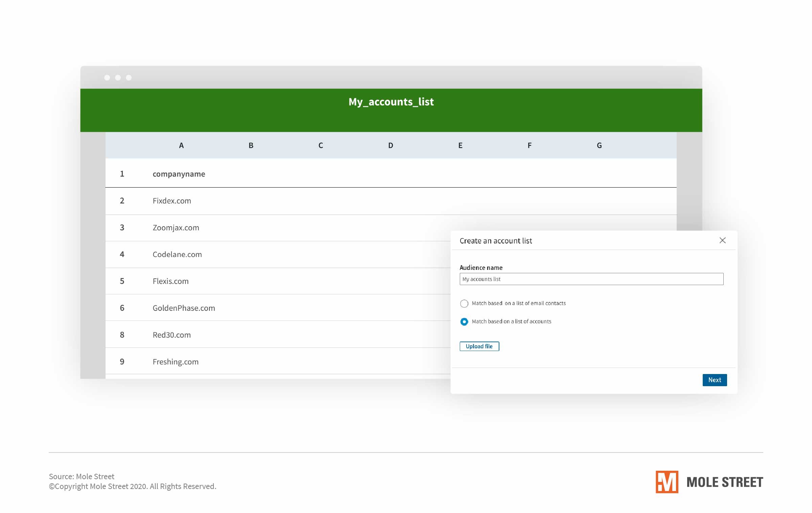Select column F header
Viewport: 812px width, 513px height.
click(x=529, y=145)
